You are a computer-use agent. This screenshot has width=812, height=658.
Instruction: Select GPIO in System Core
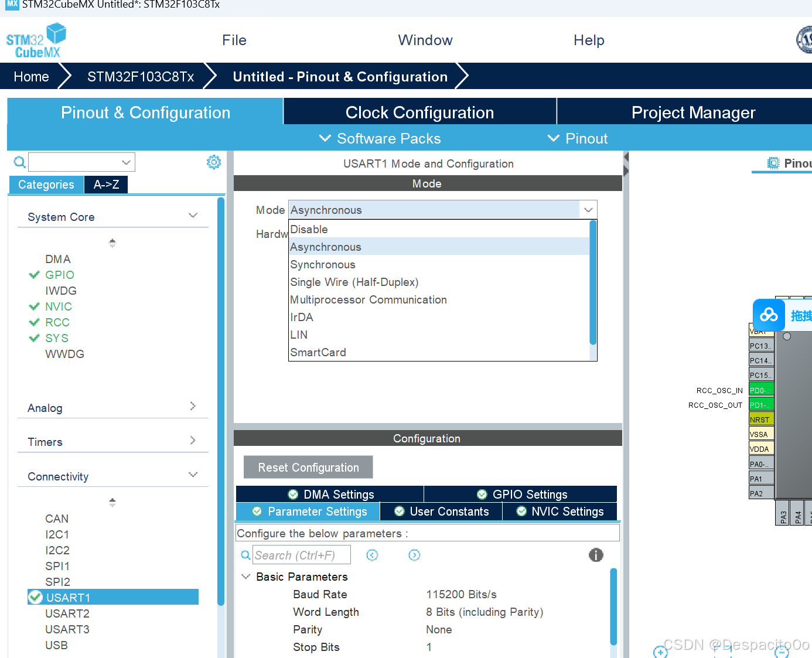coord(60,275)
